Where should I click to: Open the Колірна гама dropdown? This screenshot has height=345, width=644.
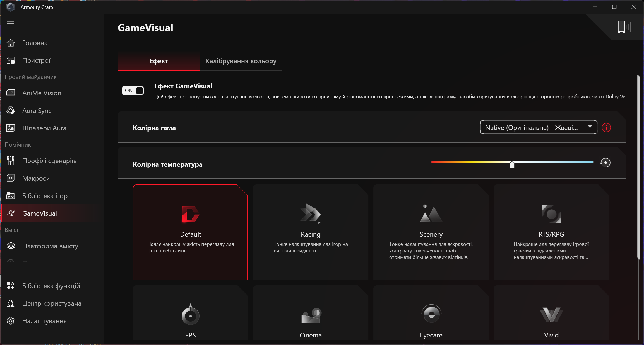tap(538, 127)
